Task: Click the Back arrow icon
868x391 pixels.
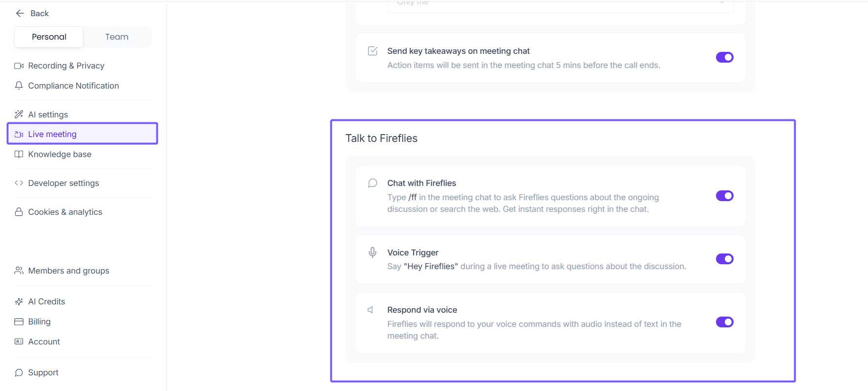Action: click(20, 13)
